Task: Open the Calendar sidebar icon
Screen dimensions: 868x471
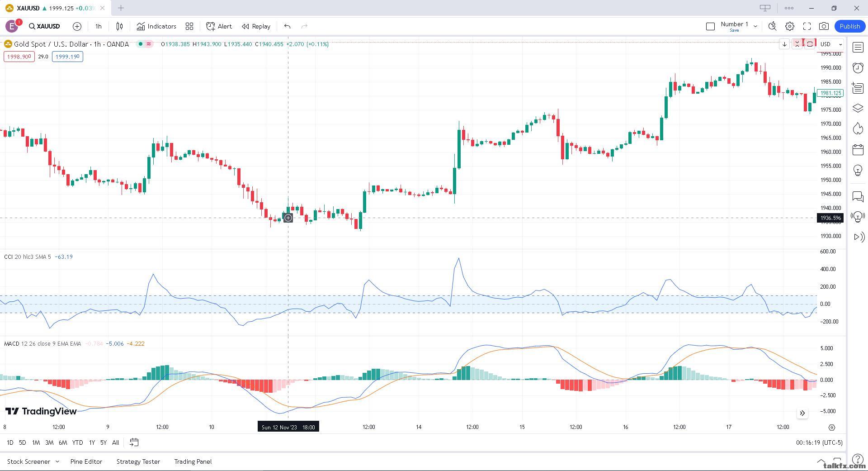Action: tap(858, 149)
